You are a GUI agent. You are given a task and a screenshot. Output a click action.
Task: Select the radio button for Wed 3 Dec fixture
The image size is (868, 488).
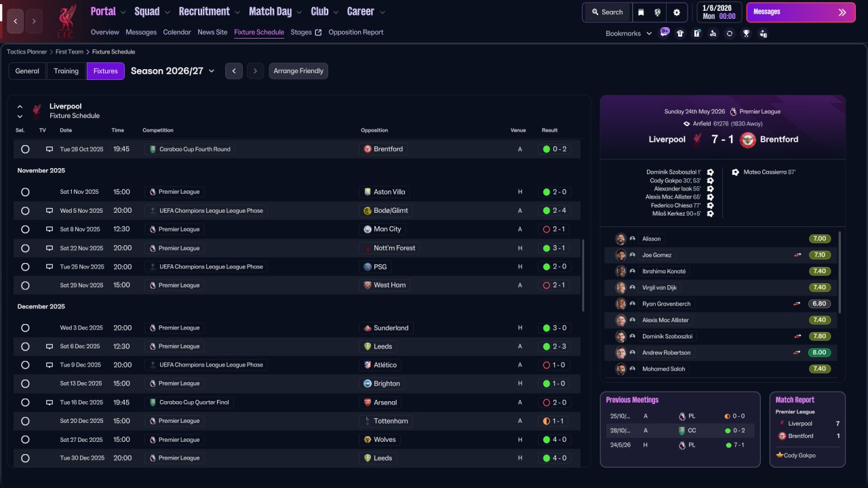tap(25, 328)
